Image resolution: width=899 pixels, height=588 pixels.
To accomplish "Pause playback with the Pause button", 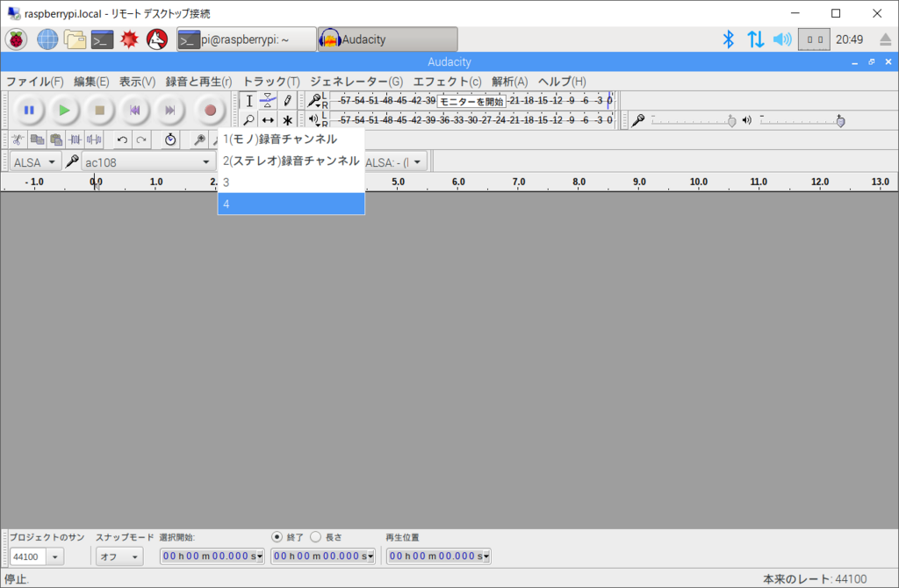I will point(29,110).
